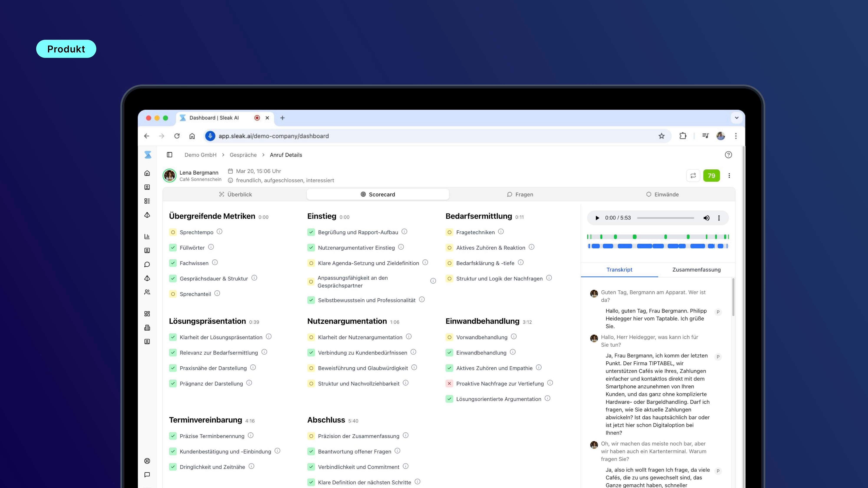
Task: Click the analytics bar chart sidebar icon
Action: pos(147,236)
